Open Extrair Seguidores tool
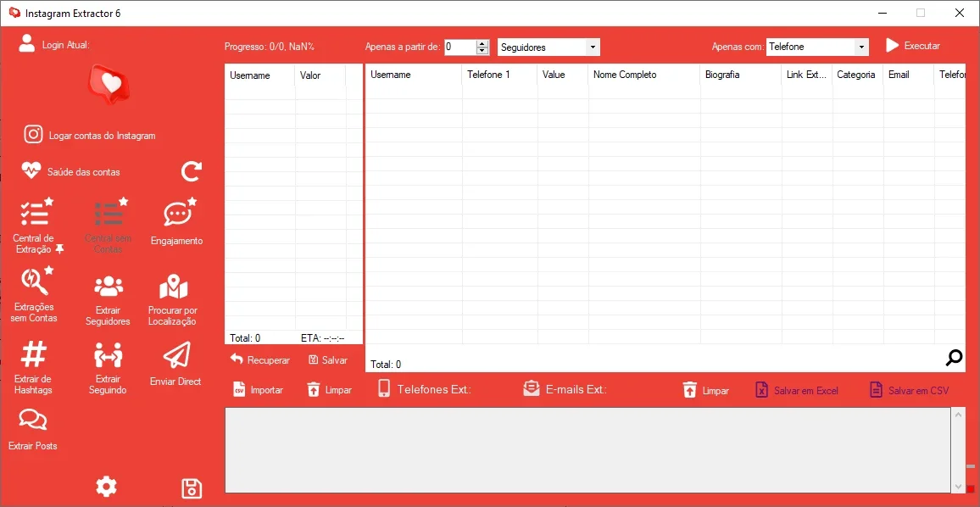 [109, 300]
